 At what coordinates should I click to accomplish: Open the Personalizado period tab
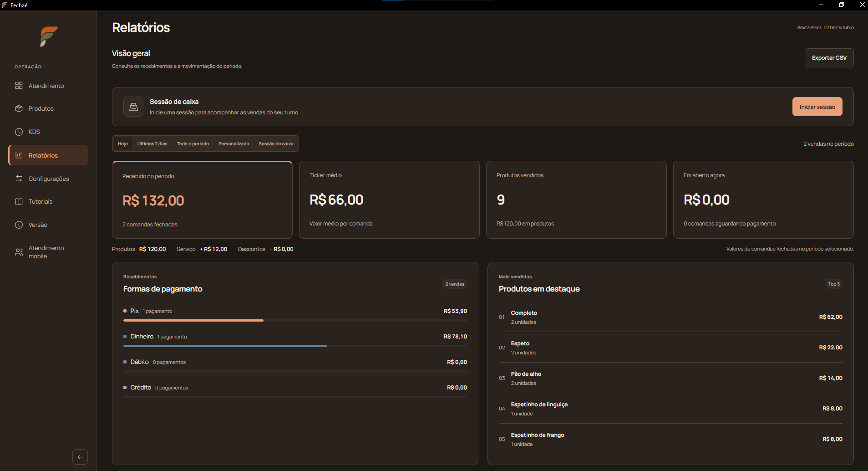pos(234,143)
